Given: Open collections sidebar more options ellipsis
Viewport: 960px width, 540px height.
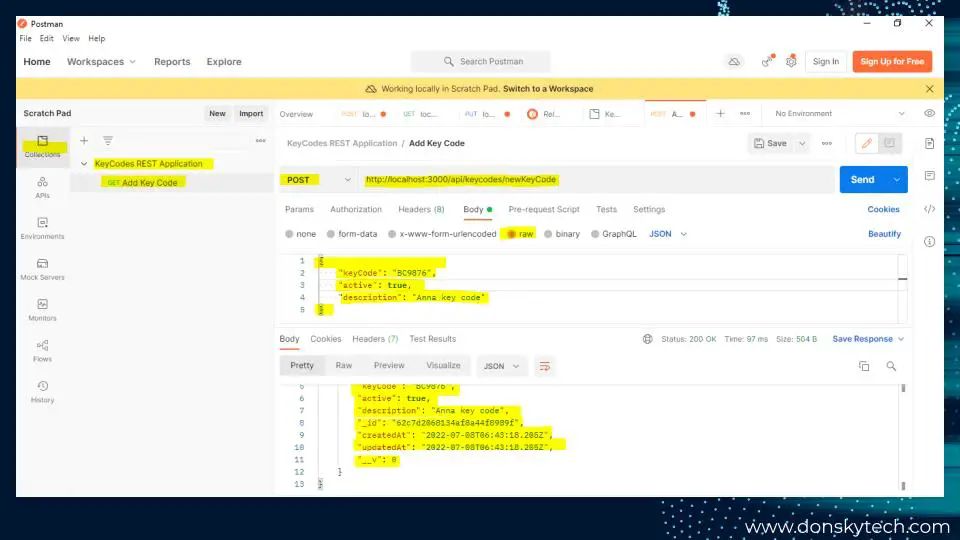Looking at the screenshot, I should pyautogui.click(x=261, y=141).
